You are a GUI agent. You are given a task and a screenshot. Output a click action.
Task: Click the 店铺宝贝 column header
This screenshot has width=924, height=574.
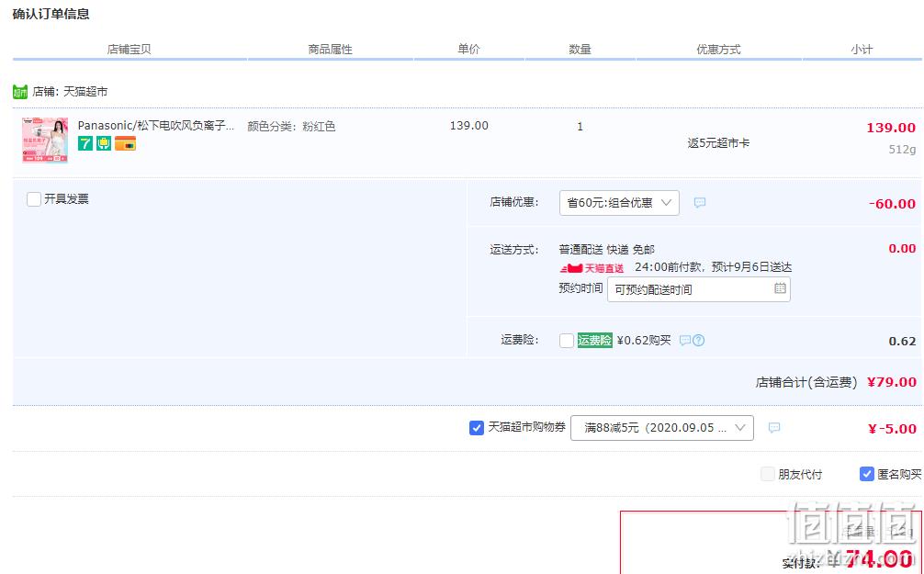[x=130, y=50]
